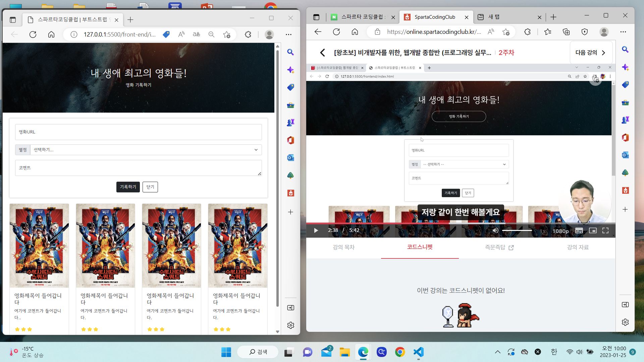Image resolution: width=644 pixels, height=362 pixels.
Task: Open the 강의 자료 tab
Action: (x=578, y=247)
